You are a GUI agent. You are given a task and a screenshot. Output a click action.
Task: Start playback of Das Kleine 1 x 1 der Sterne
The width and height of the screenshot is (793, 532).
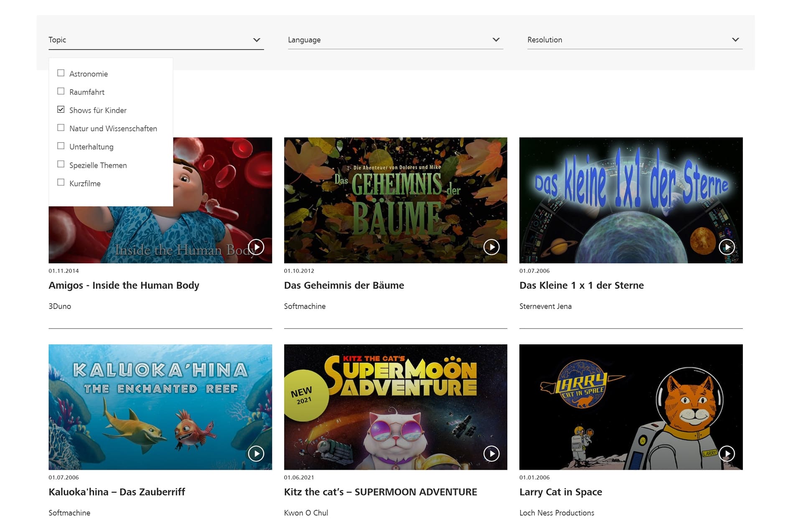tap(727, 247)
